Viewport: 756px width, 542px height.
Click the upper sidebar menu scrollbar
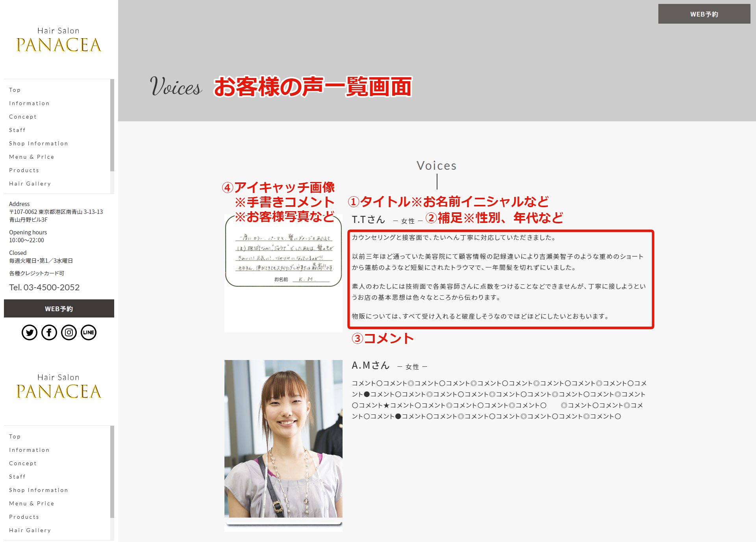coord(112,126)
